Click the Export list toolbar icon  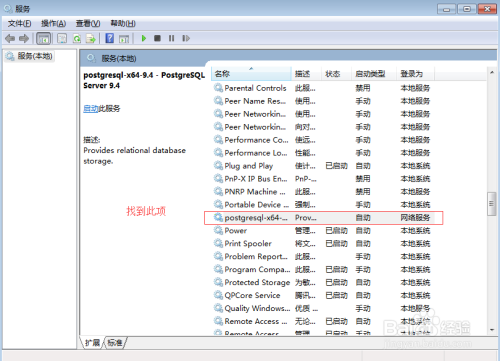point(91,39)
